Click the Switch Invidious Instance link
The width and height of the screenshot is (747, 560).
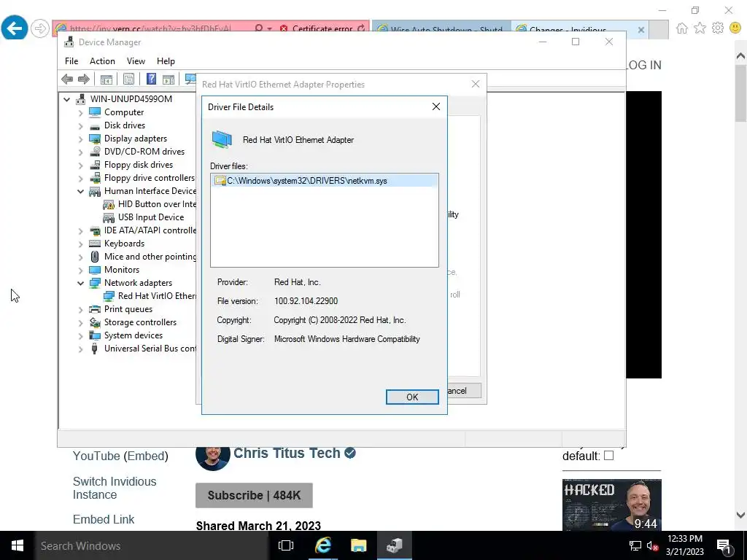[x=115, y=488]
